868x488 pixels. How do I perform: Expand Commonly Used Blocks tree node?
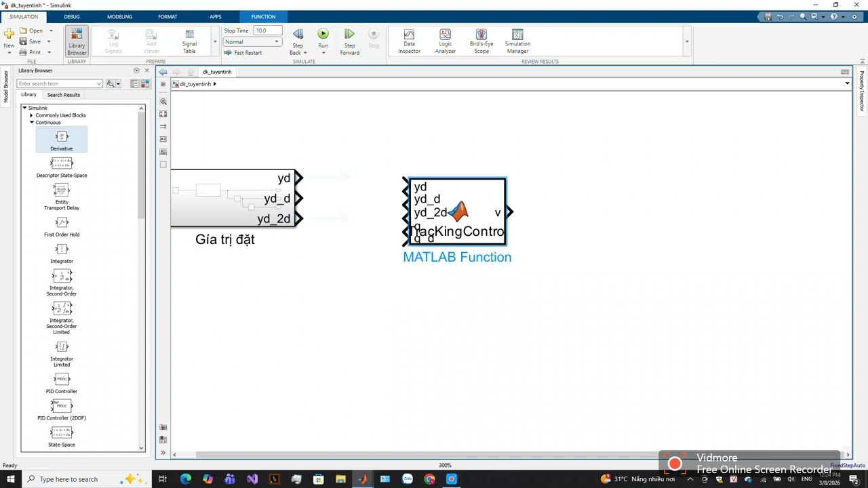[x=31, y=115]
